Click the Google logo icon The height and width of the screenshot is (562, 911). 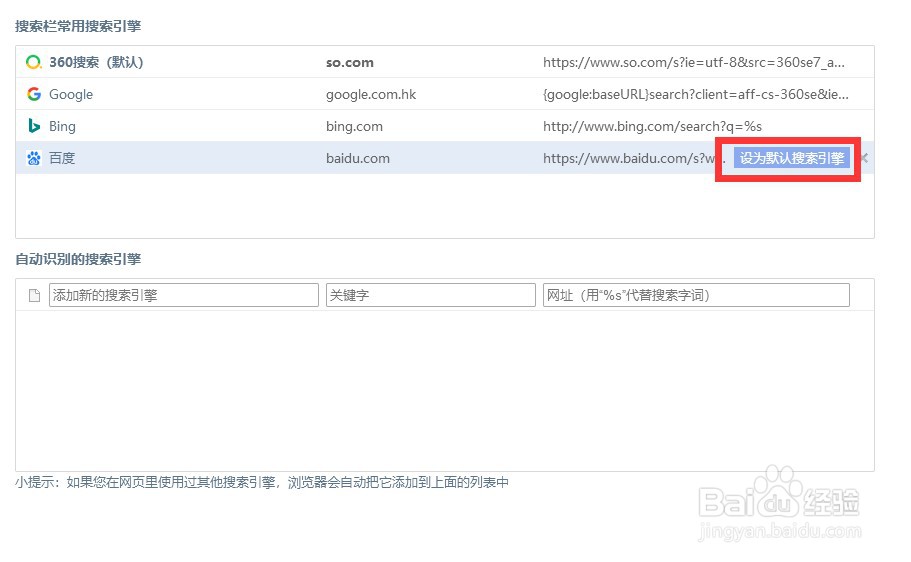point(34,94)
